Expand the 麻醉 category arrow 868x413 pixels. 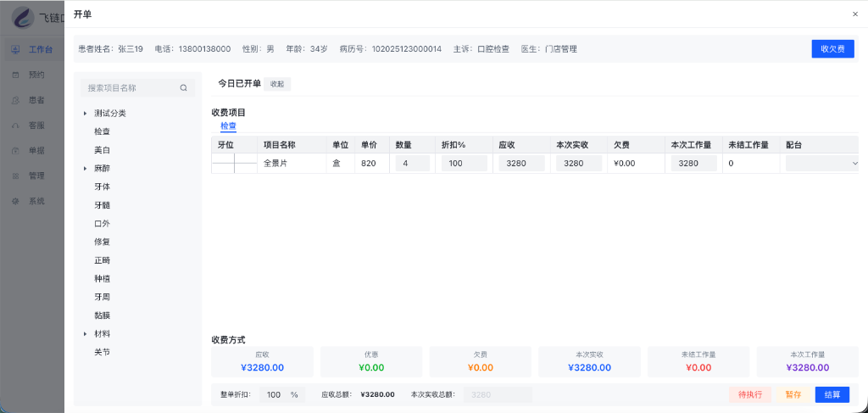coord(86,168)
